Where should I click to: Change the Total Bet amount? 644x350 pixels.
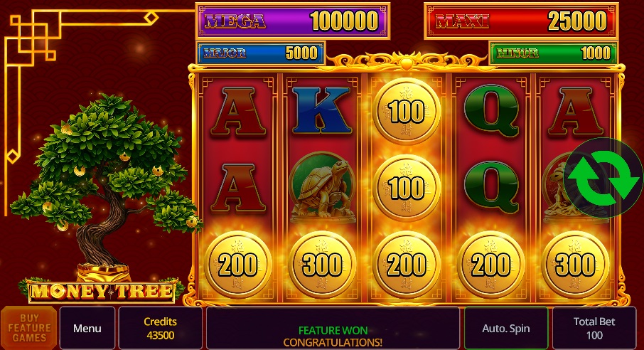pos(594,328)
